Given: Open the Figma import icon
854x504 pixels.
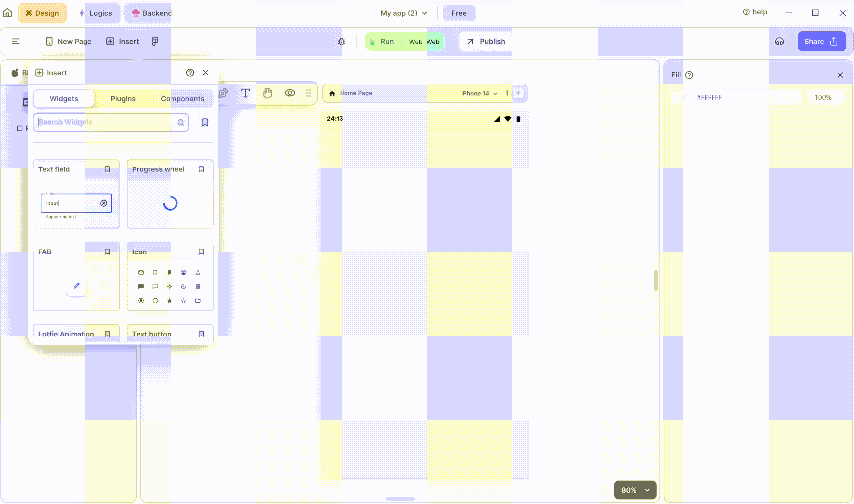Looking at the screenshot, I should [x=155, y=42].
